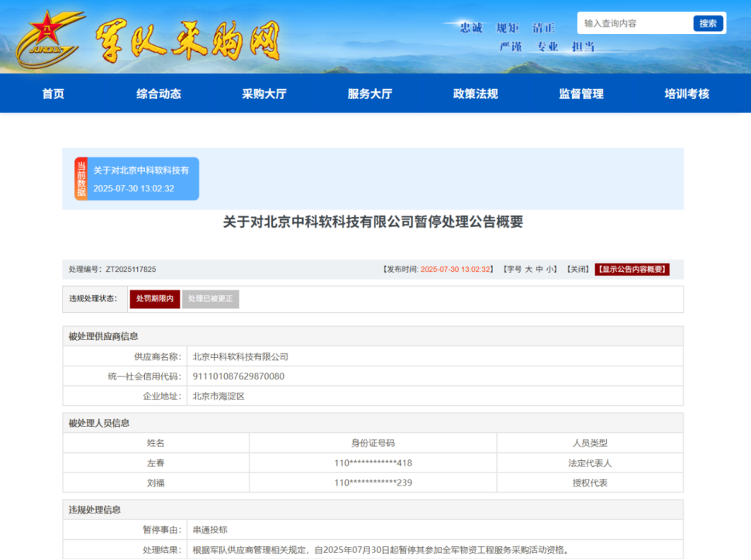
Task: Click 法定代表人 cell
Action: (590, 463)
